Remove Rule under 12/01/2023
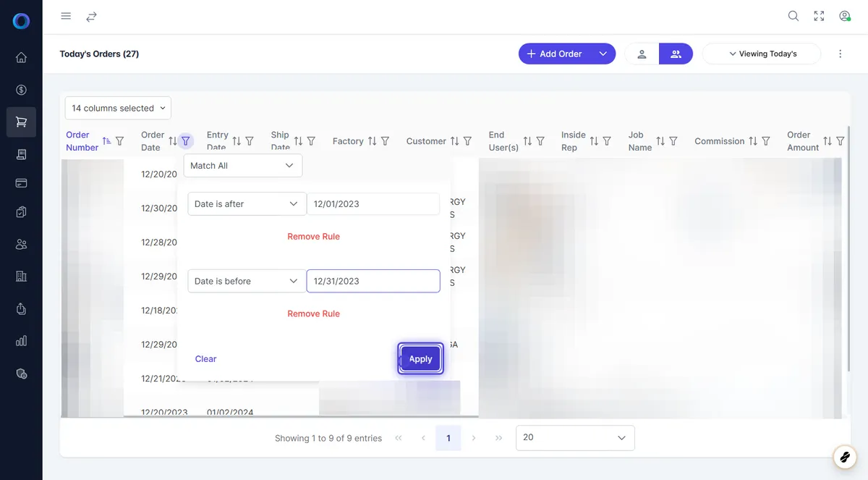The width and height of the screenshot is (868, 480). coord(313,237)
